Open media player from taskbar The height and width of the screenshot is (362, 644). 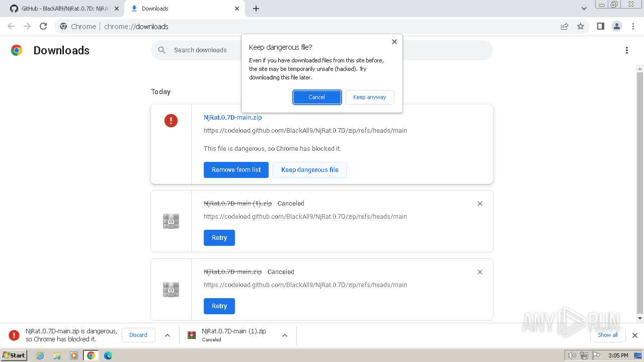[74, 355]
